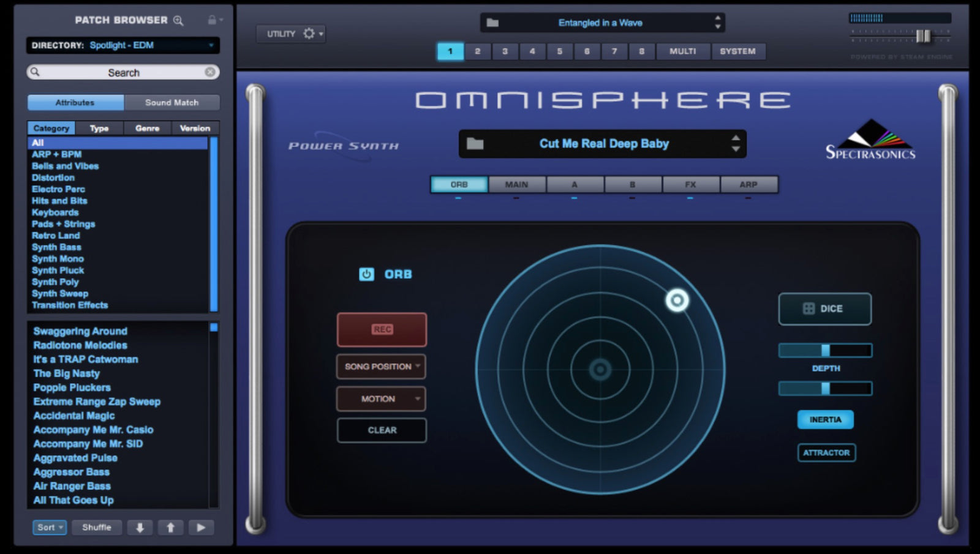
Task: Select the Type attribute column
Action: point(99,128)
